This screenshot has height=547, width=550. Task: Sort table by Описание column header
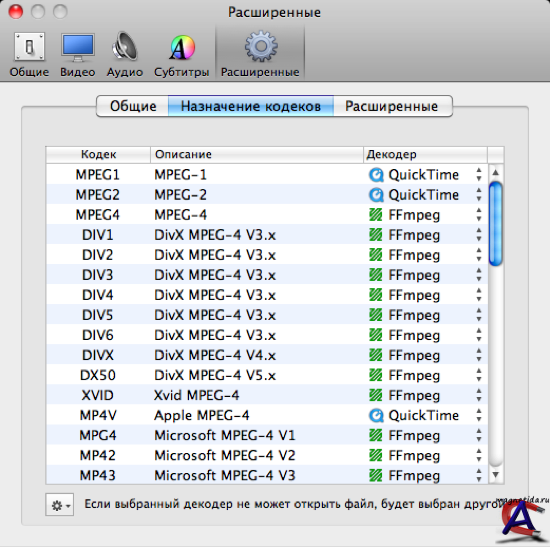coord(257,154)
